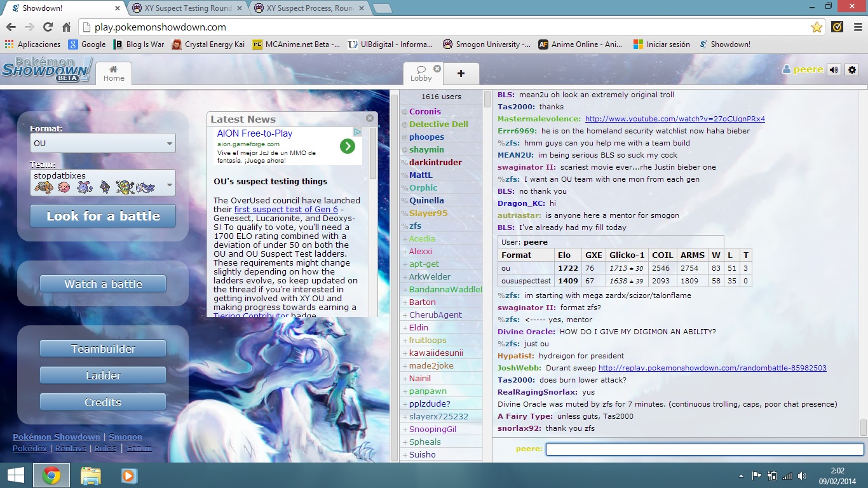Open the media player taskbar icon
Viewport: 868px width, 488px height.
coord(128,475)
